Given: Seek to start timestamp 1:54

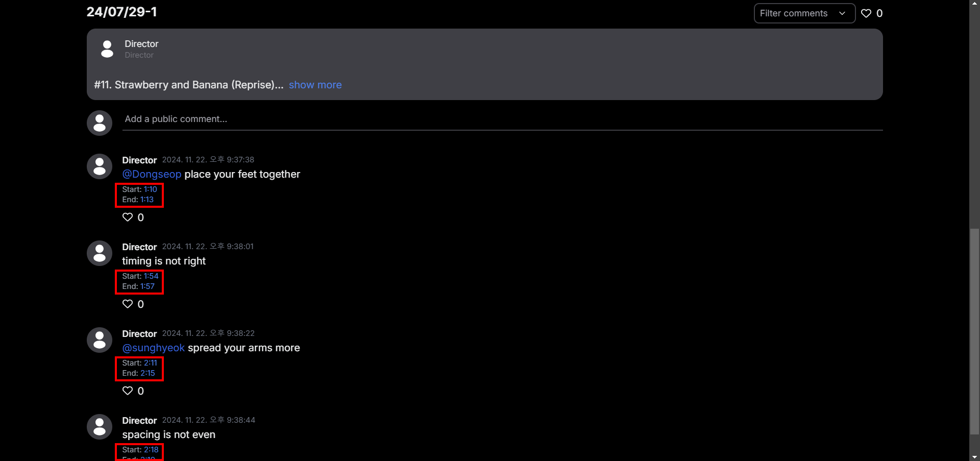Looking at the screenshot, I should coord(151,276).
